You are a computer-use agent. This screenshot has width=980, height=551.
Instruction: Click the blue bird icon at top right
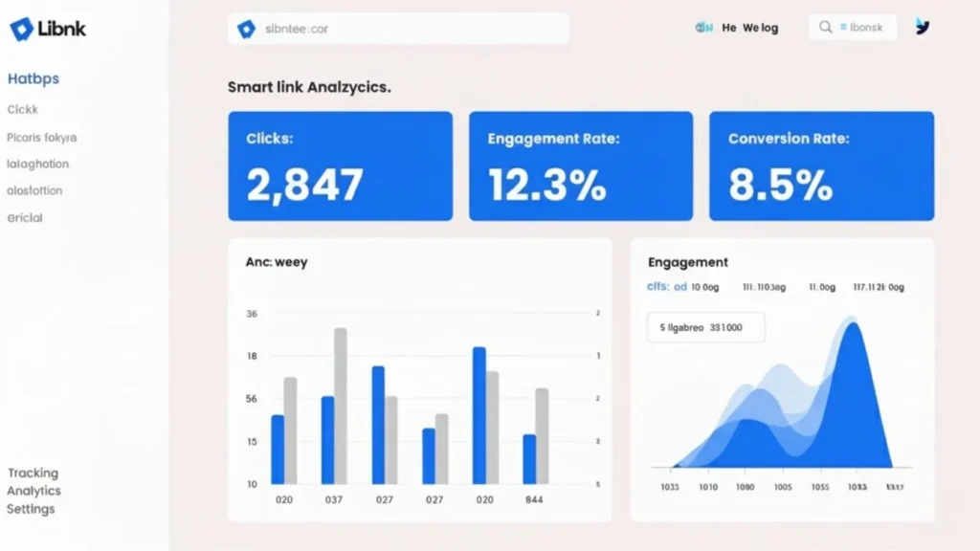(922, 27)
